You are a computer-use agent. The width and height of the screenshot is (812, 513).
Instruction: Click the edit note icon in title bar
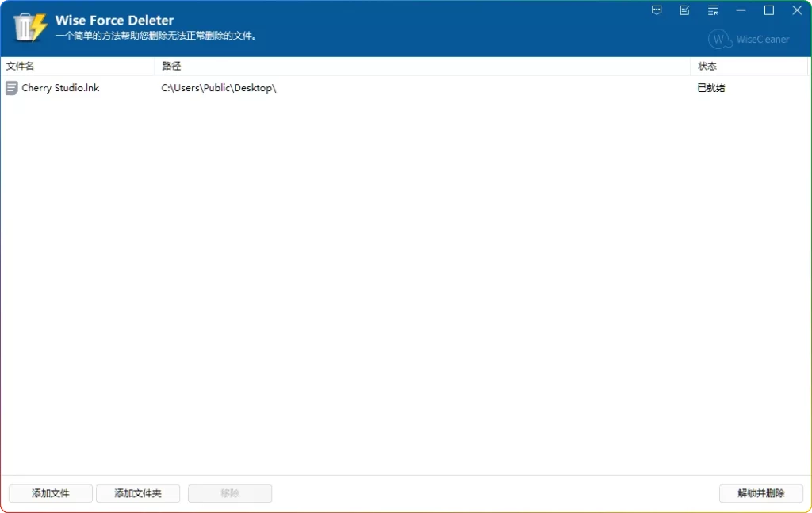[684, 10]
